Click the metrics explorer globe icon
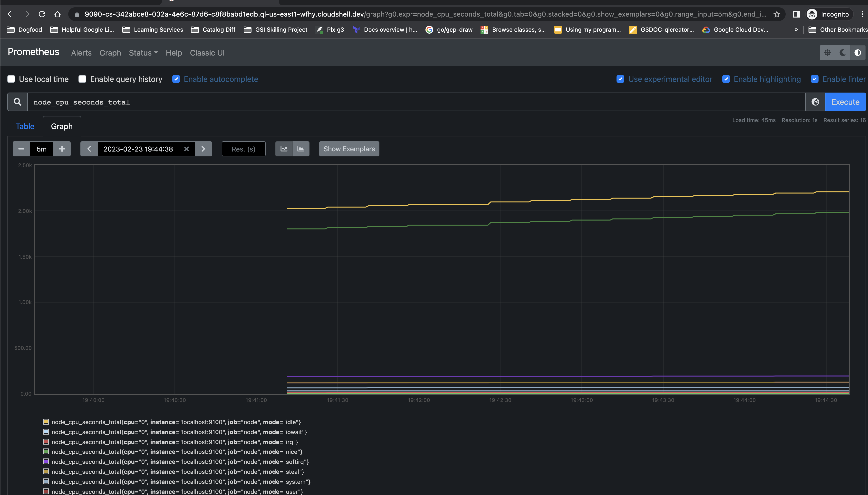Image resolution: width=868 pixels, height=495 pixels. click(x=815, y=102)
